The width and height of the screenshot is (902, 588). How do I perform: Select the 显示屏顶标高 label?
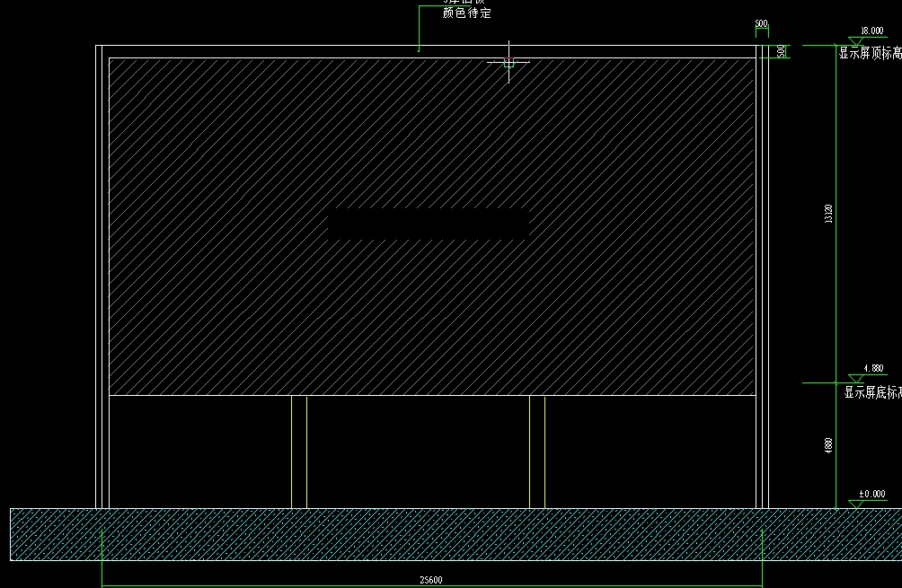[x=871, y=53]
